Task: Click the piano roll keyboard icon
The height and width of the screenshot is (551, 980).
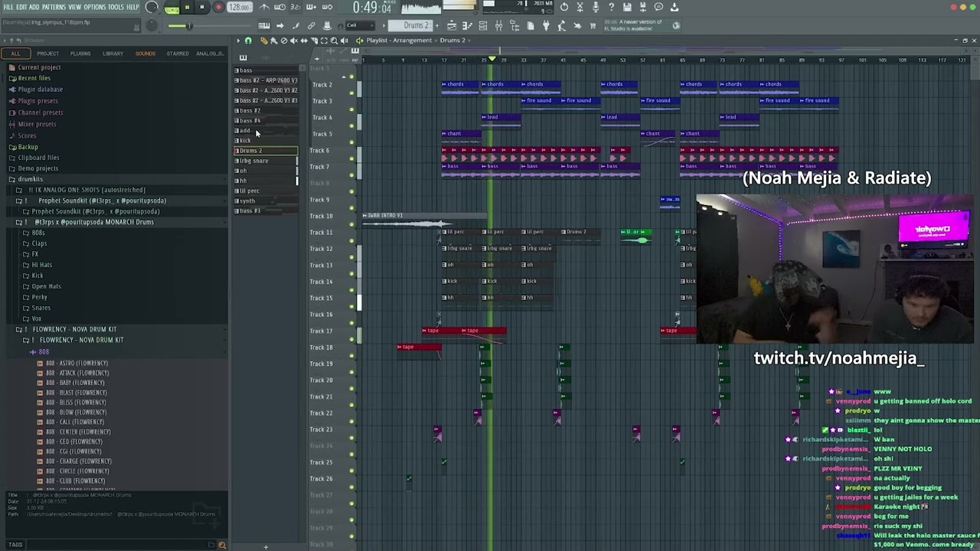Action: coord(466,25)
